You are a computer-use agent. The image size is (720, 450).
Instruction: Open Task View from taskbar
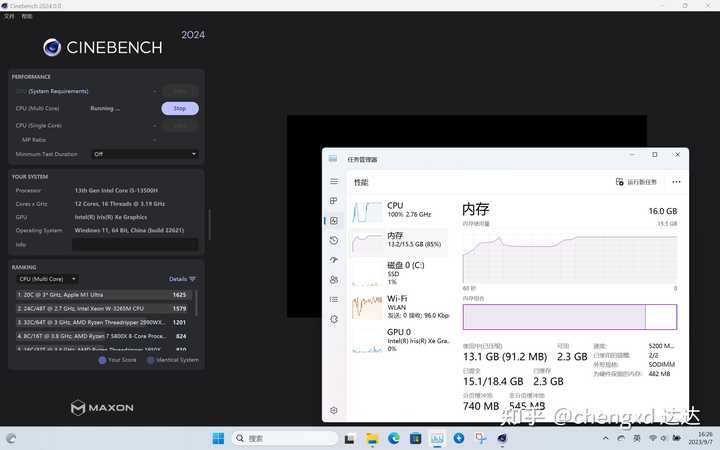point(349,439)
